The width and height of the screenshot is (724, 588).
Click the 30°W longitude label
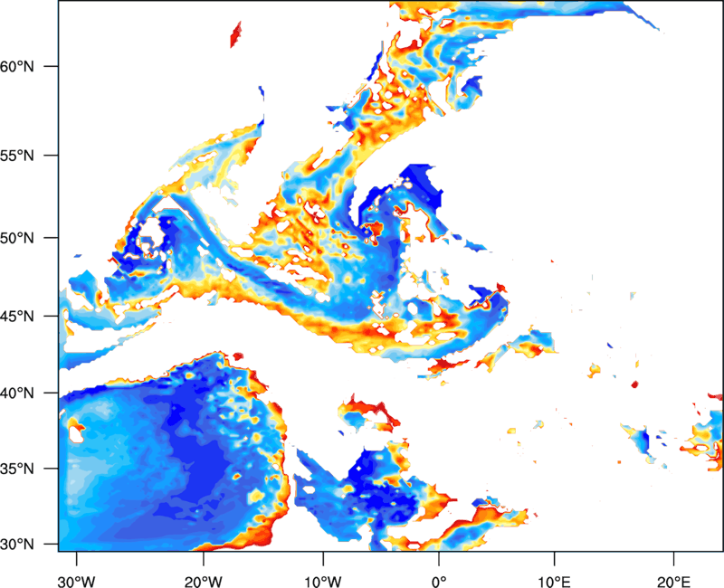(76, 582)
